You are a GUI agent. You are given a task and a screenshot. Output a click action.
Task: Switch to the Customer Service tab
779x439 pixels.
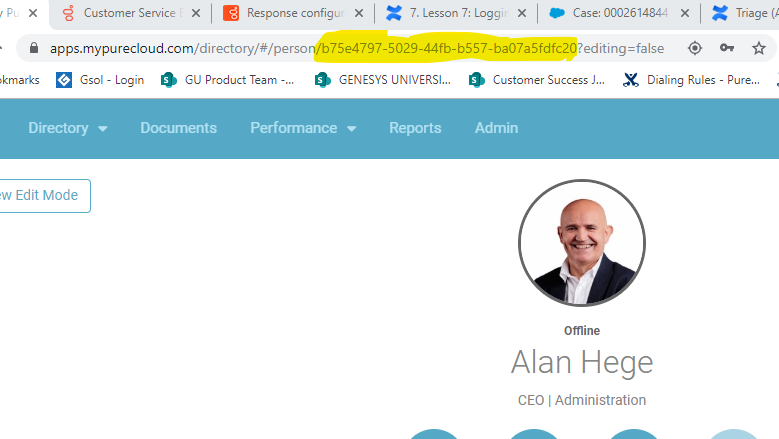click(x=130, y=13)
